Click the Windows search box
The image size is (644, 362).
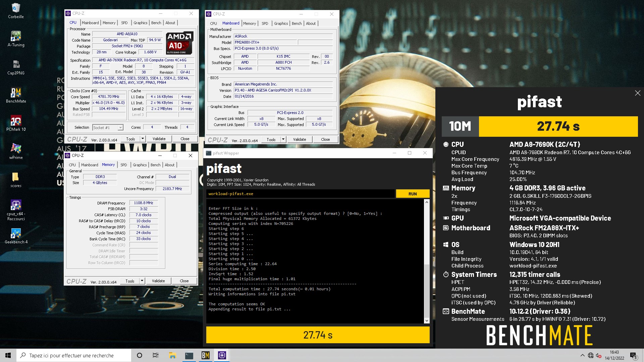click(74, 355)
